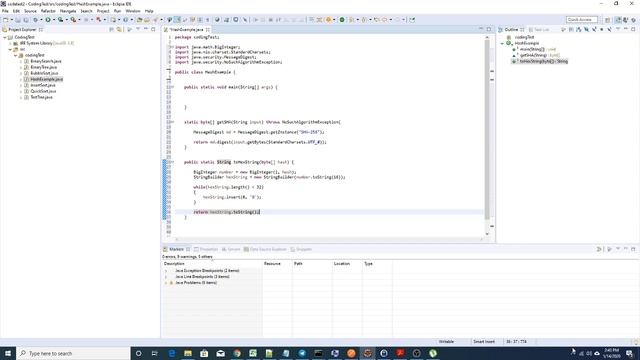Viewport: 640px width, 360px height.
Task: Open dropdown next to New icon
Action: 11,20
